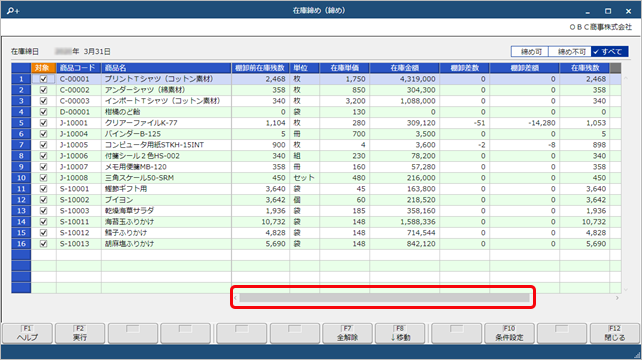Click the 1,588,336 amount cell
642x360 pixels.
[x=405, y=222]
